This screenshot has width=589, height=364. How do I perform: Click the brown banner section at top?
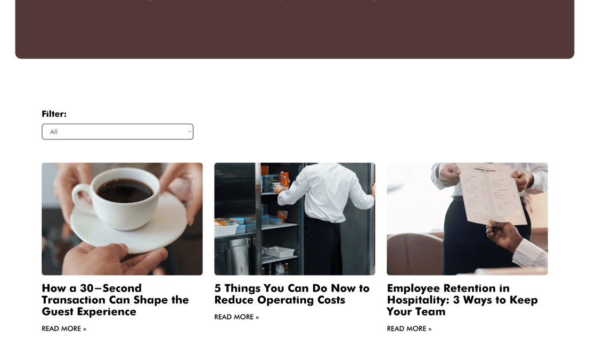294,29
